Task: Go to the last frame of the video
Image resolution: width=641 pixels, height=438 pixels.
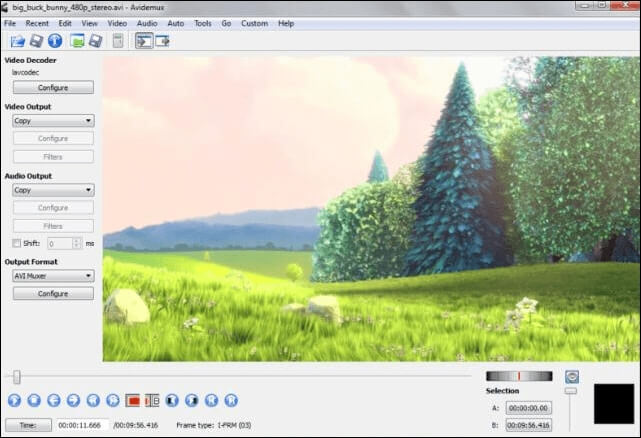Action: (x=231, y=400)
